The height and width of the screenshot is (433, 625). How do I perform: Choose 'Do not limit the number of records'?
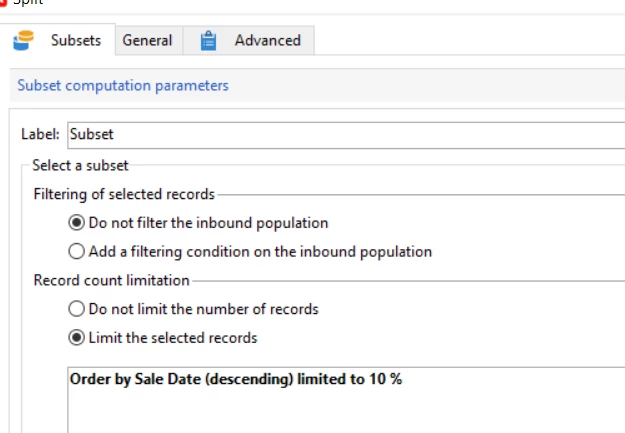point(77,309)
